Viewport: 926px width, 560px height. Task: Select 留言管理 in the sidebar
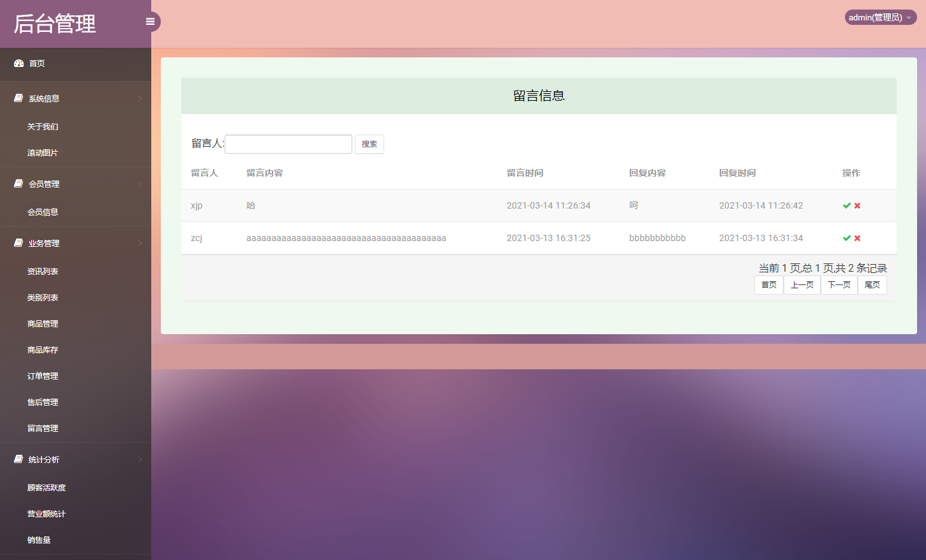click(42, 427)
